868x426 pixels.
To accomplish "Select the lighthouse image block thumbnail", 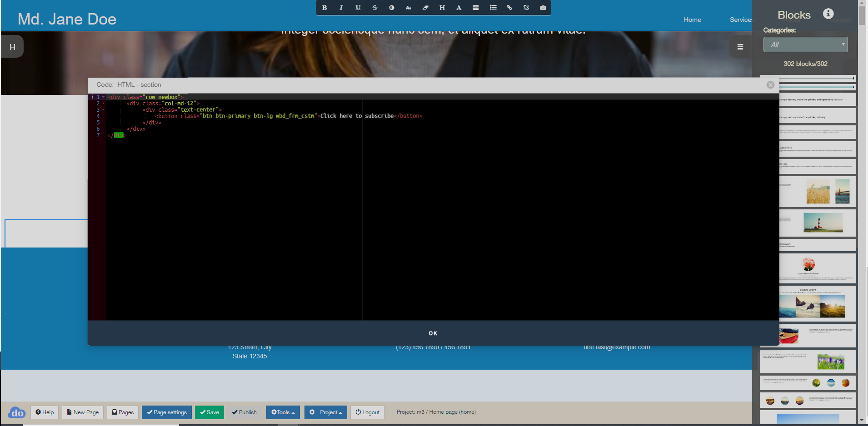I will pyautogui.click(x=817, y=223).
